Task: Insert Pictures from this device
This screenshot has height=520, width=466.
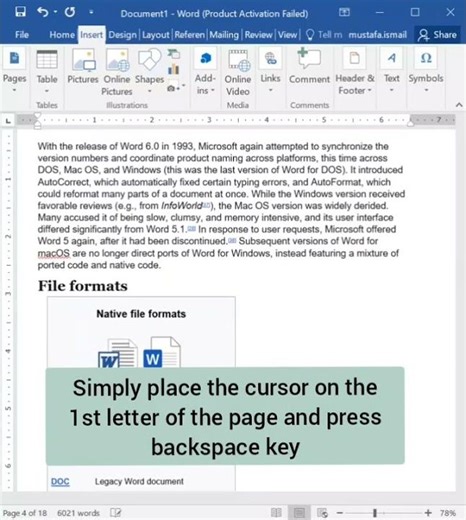Action: (x=83, y=67)
